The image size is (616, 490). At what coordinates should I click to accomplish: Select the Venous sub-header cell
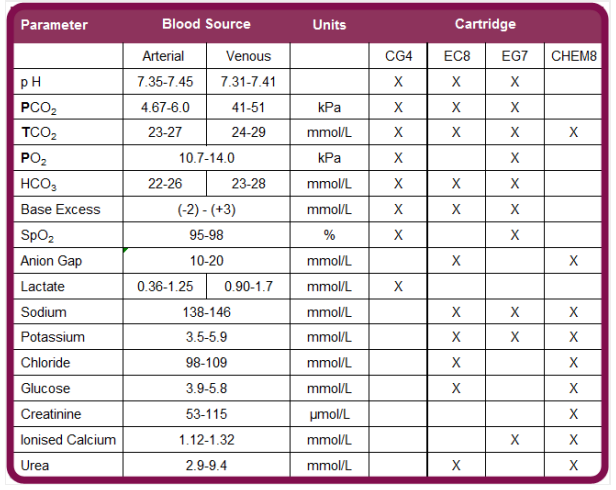pyautogui.click(x=249, y=56)
